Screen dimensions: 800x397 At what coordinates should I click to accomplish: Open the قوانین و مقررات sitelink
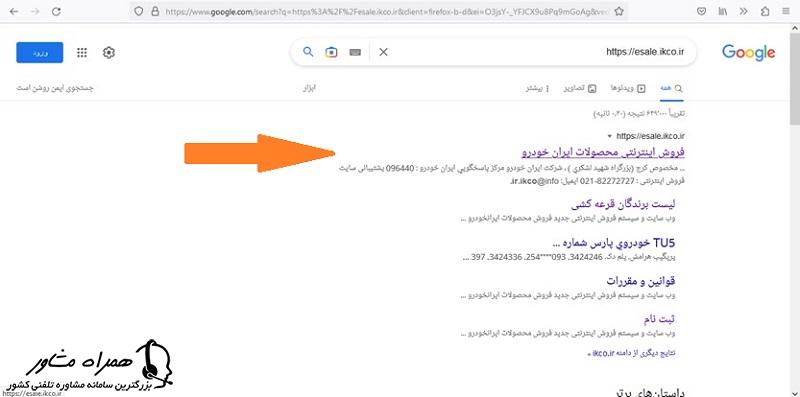641,281
